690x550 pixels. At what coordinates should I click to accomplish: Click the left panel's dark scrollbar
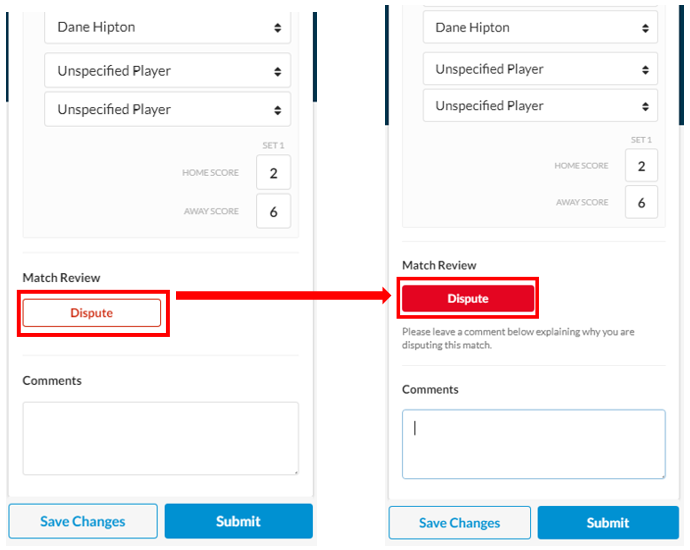pos(315,57)
